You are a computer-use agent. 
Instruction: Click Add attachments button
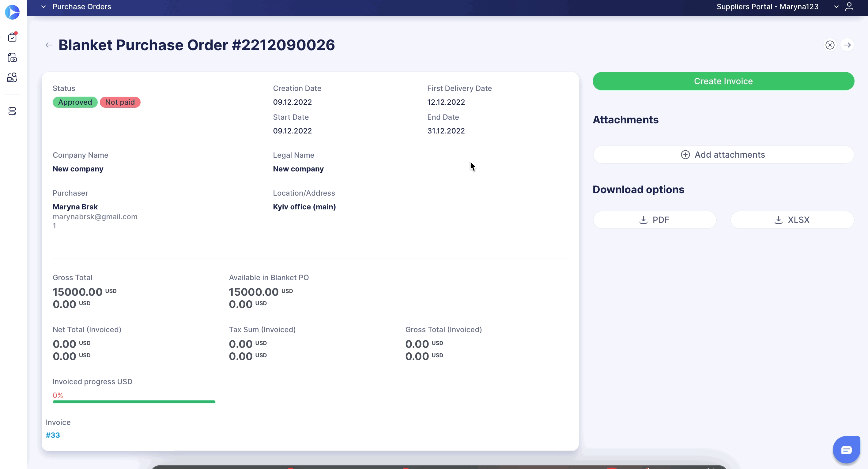click(x=723, y=155)
